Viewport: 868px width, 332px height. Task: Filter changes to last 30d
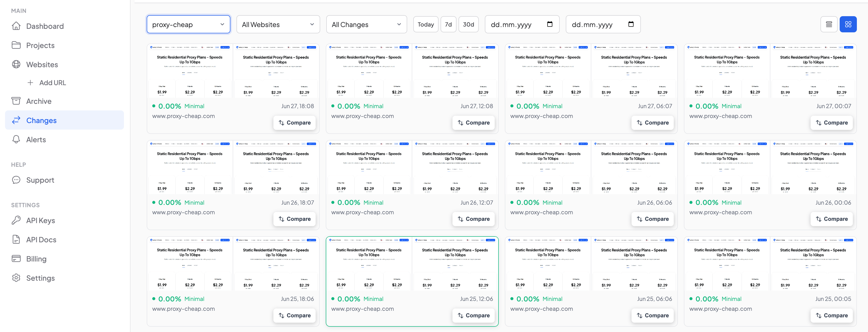tap(468, 24)
